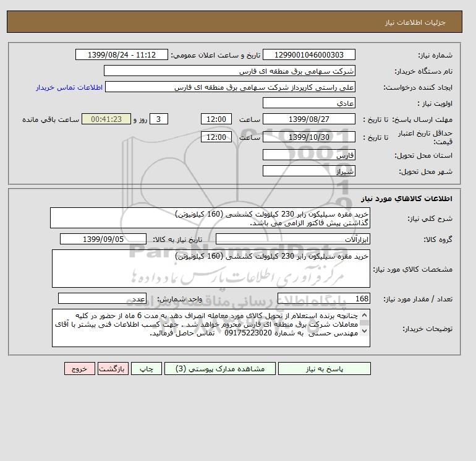Click header title 'جزئیات اطلاعات نیاز'
The width and height of the screenshot is (476, 461).
click(415, 22)
